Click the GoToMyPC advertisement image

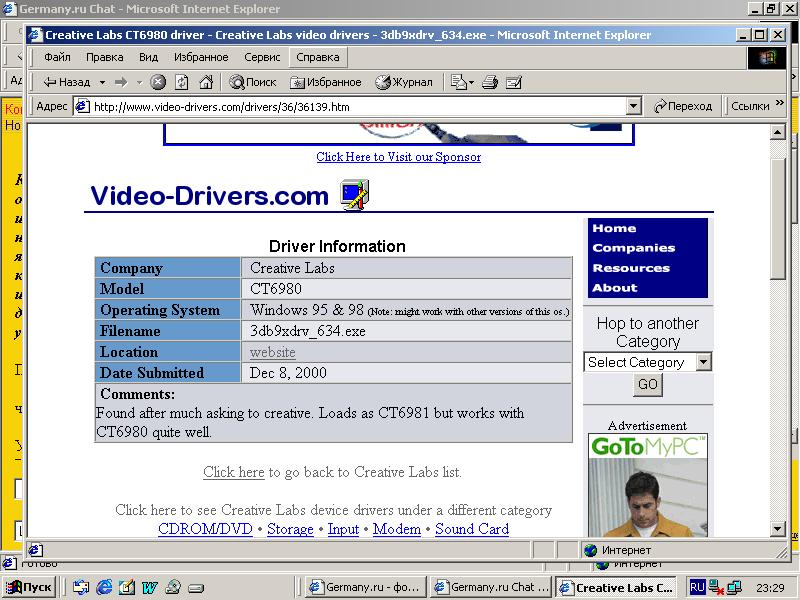[647, 485]
